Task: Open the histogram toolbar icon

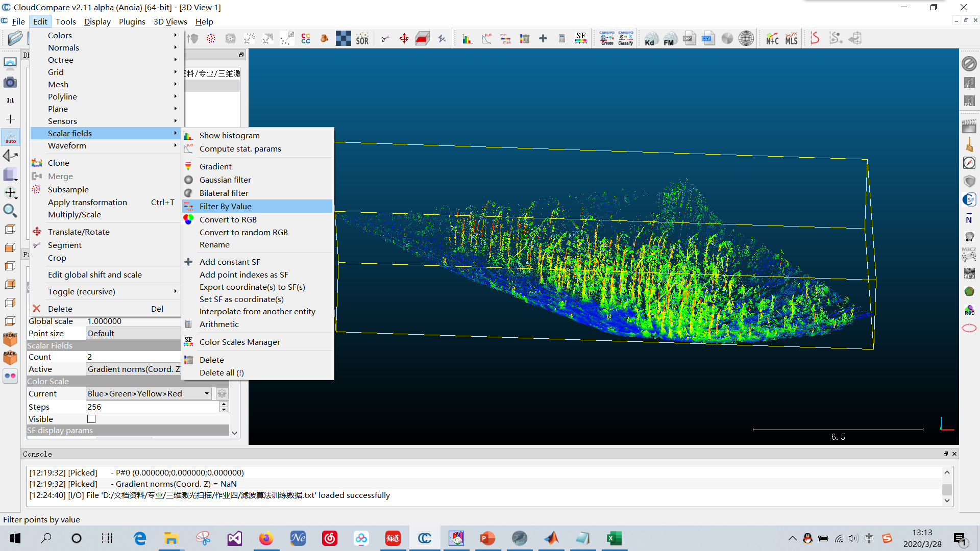Action: coord(467,39)
